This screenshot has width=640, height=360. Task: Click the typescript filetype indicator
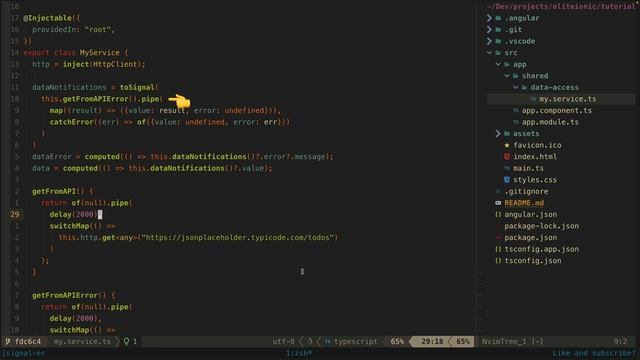[x=356, y=341]
